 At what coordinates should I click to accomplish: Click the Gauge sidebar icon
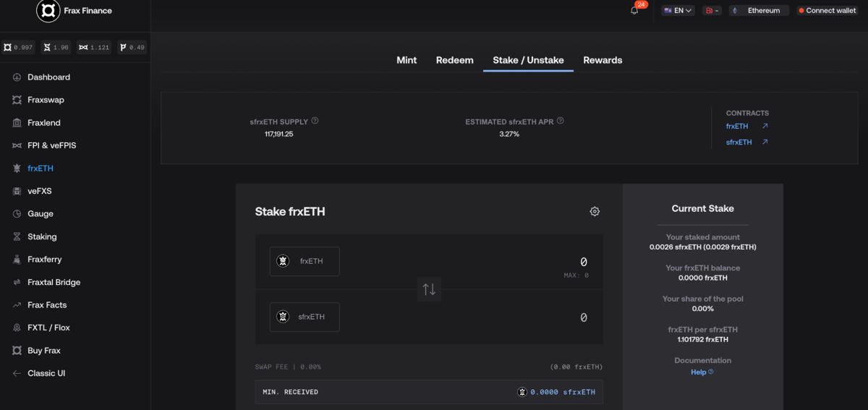point(17,214)
